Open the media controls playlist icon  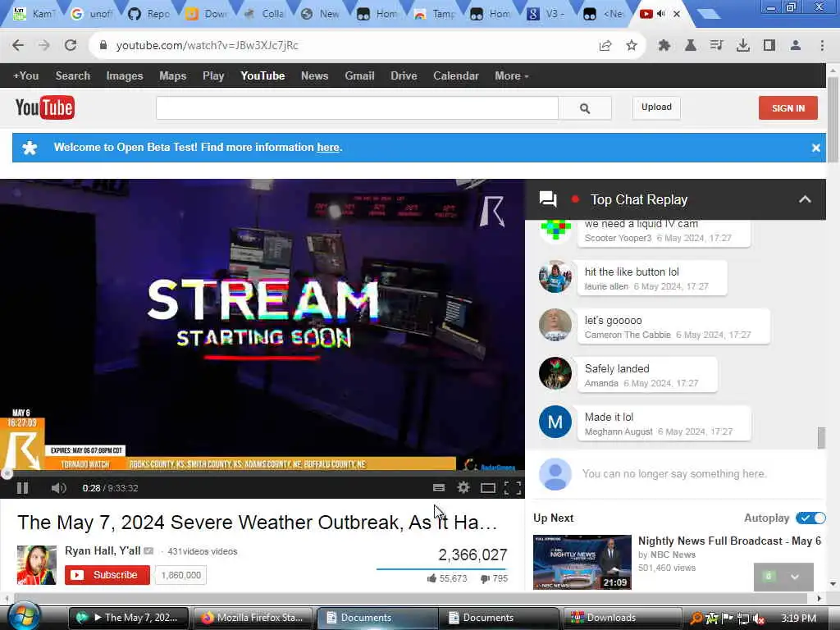pos(717,46)
